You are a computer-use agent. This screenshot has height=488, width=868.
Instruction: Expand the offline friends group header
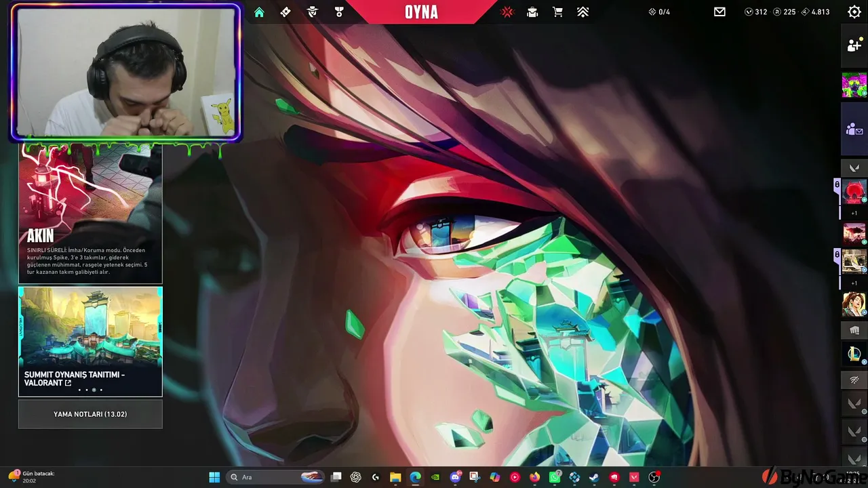(x=854, y=381)
